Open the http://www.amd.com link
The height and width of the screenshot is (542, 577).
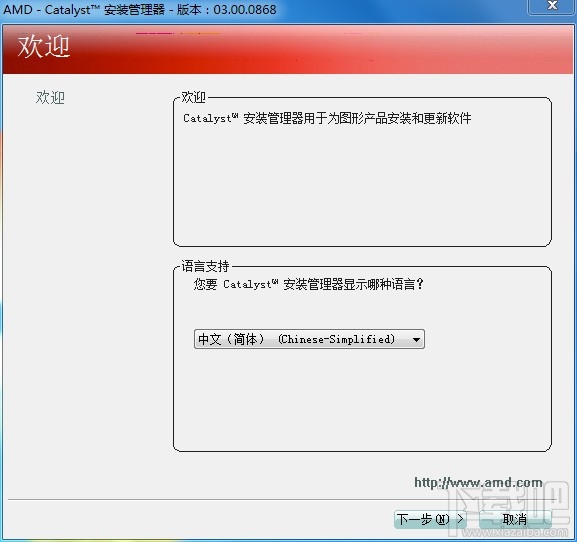coord(478,482)
